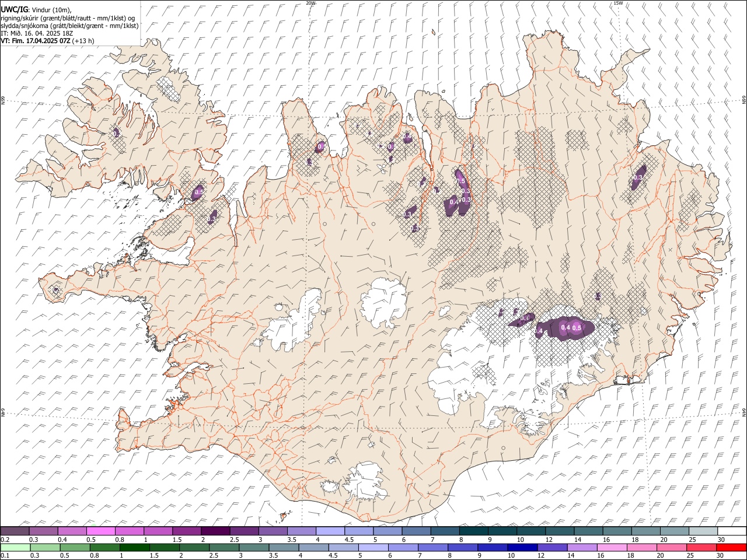The width and height of the screenshot is (747, 560).
Task: Select the 'VT: Fim. 17.04.2025 07Z' valid time
Action: coord(36,41)
